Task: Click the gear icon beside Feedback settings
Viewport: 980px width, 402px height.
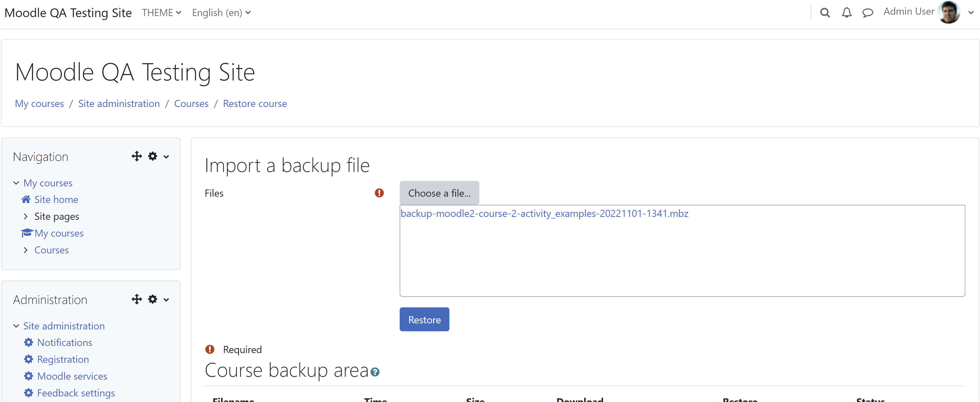Action: 29,393
